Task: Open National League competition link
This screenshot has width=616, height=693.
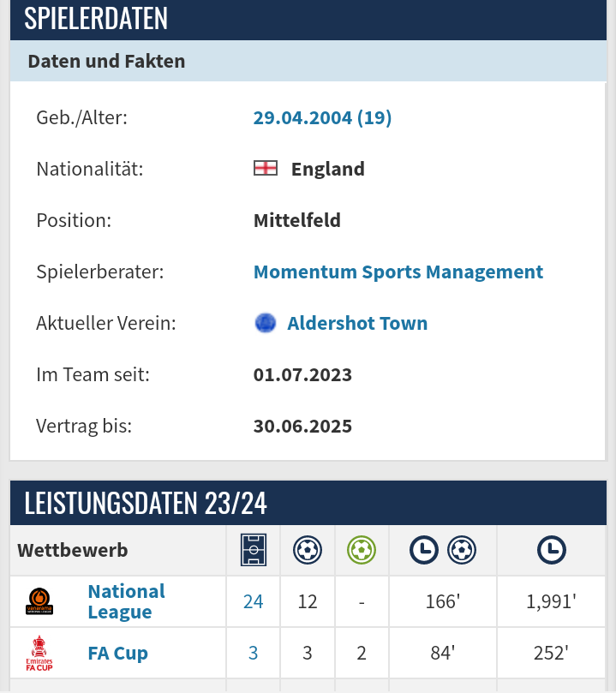Action: click(127, 601)
